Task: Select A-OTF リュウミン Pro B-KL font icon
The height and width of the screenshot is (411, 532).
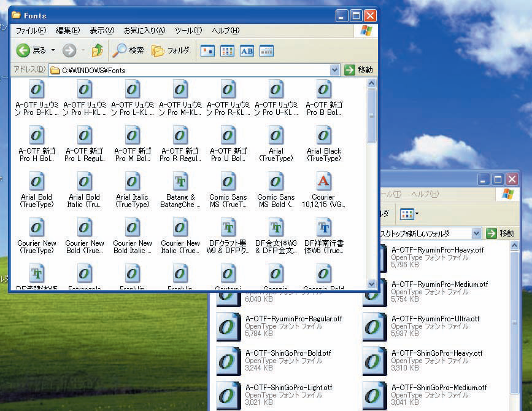Action: [37, 90]
